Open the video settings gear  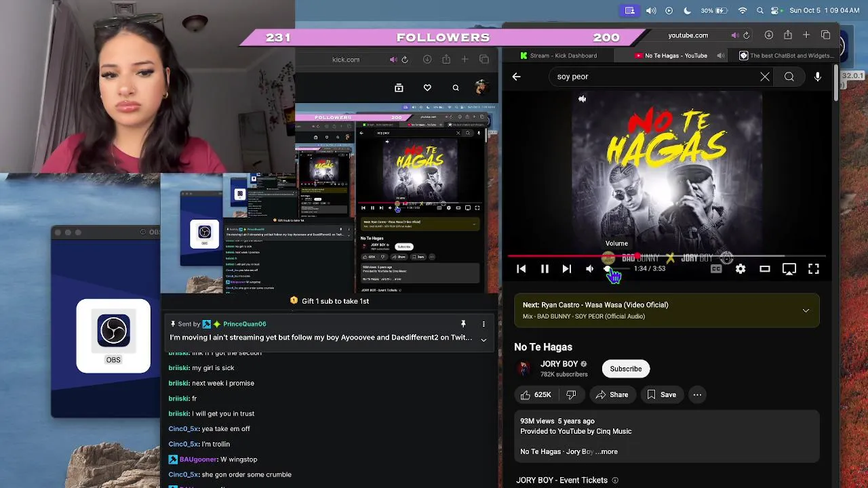pos(741,269)
